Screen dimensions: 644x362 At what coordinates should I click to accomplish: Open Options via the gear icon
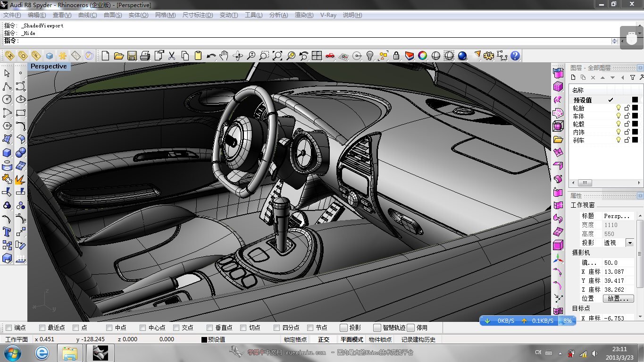pyautogui.click(x=489, y=56)
